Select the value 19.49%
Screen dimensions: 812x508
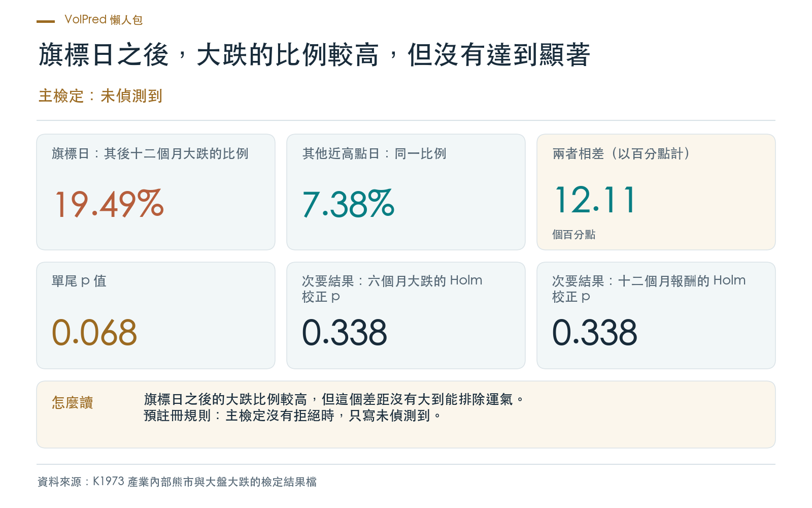click(x=109, y=204)
